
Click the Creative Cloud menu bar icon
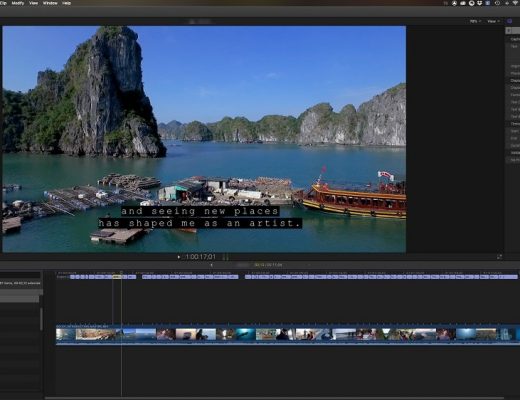coord(463,3)
